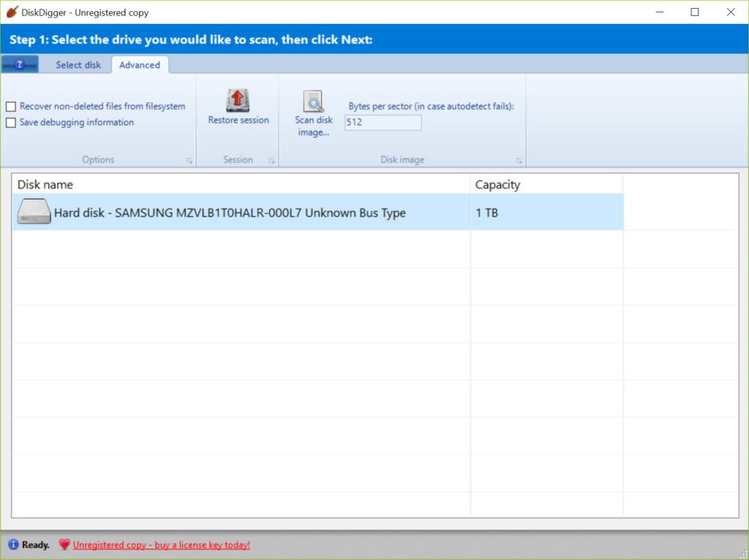Minimize the DiskDigger window
Image resolution: width=749 pixels, height=560 pixels.
click(660, 12)
